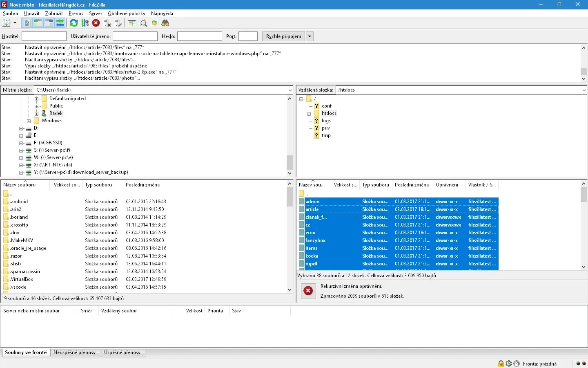Refresh the file and folder lists
This screenshot has height=368, width=588.
(x=73, y=23)
